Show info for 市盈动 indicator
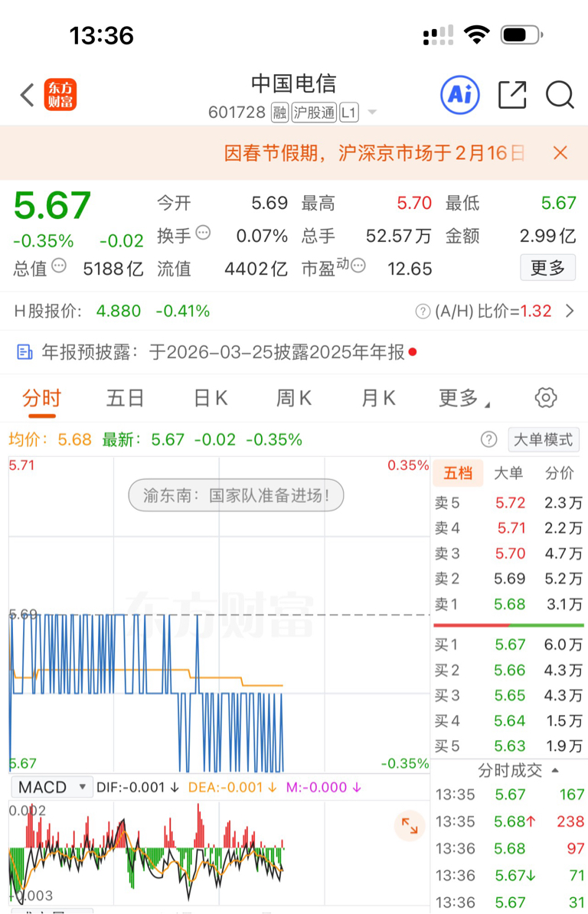The width and height of the screenshot is (588, 914). 358,266
